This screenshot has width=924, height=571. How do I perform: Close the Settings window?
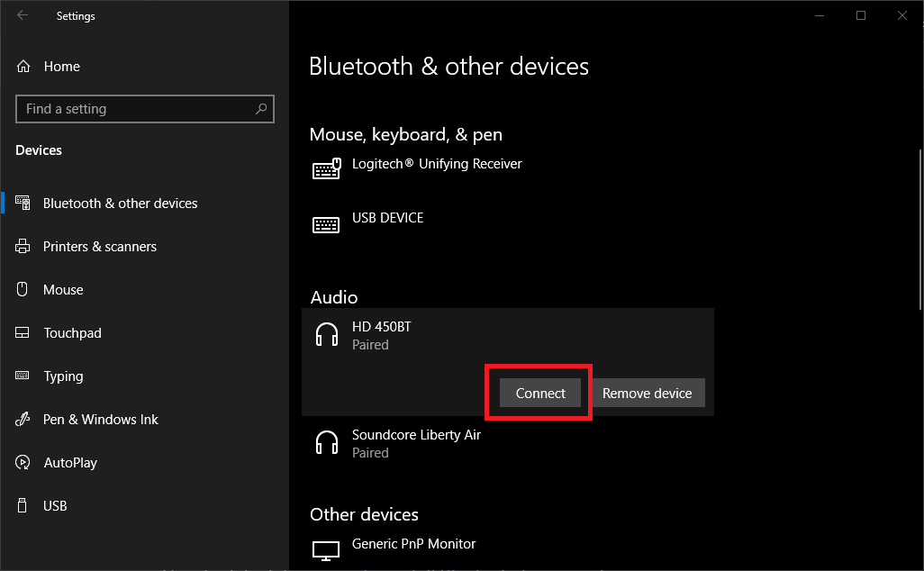click(x=902, y=15)
